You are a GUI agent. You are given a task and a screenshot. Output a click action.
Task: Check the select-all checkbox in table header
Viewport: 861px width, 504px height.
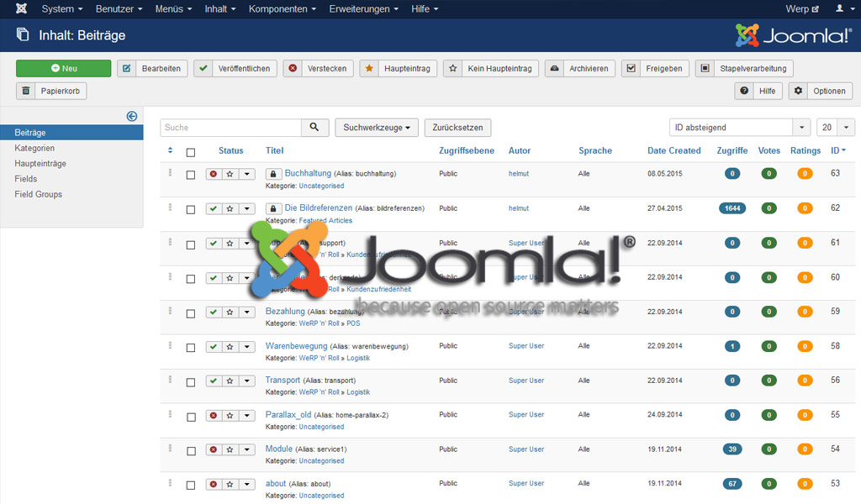[191, 152]
